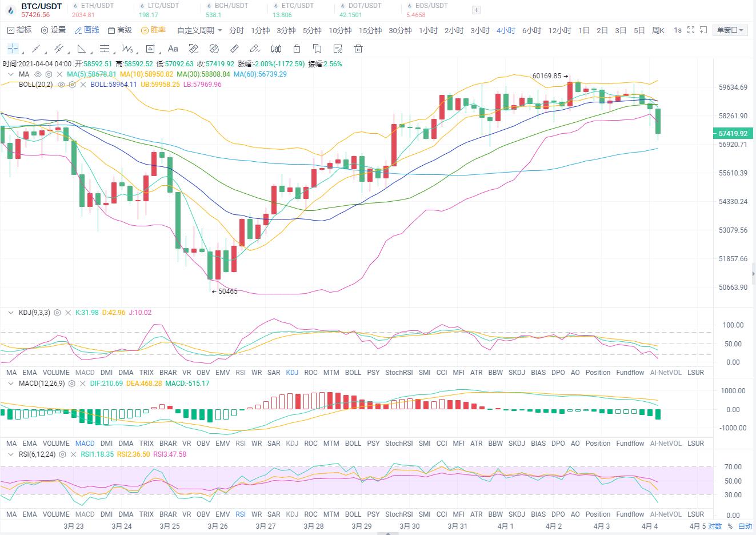This screenshot has height=535, width=756.
Task: Select the Aa text annotation tool
Action: (173, 49)
